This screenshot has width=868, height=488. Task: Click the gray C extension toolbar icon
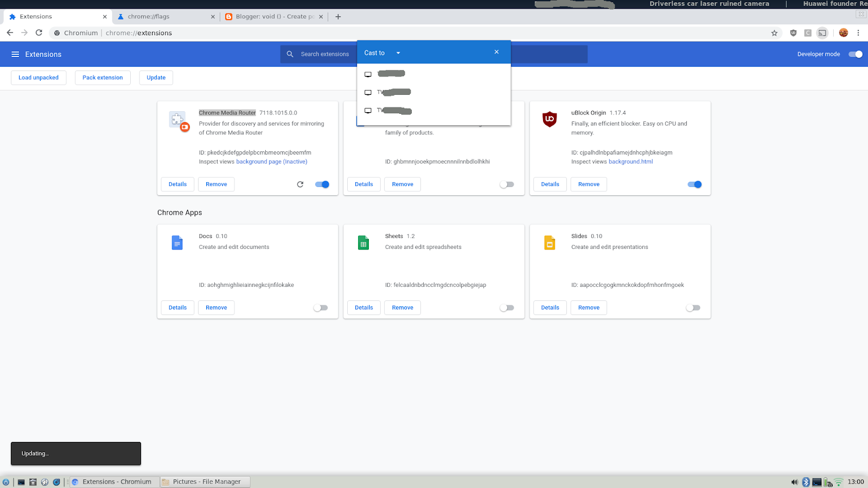pos(808,33)
